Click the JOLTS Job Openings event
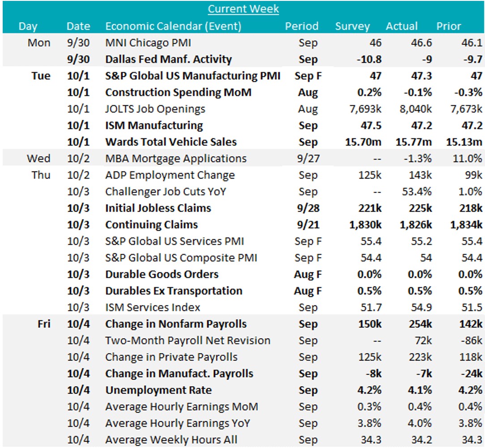 pyautogui.click(x=155, y=109)
